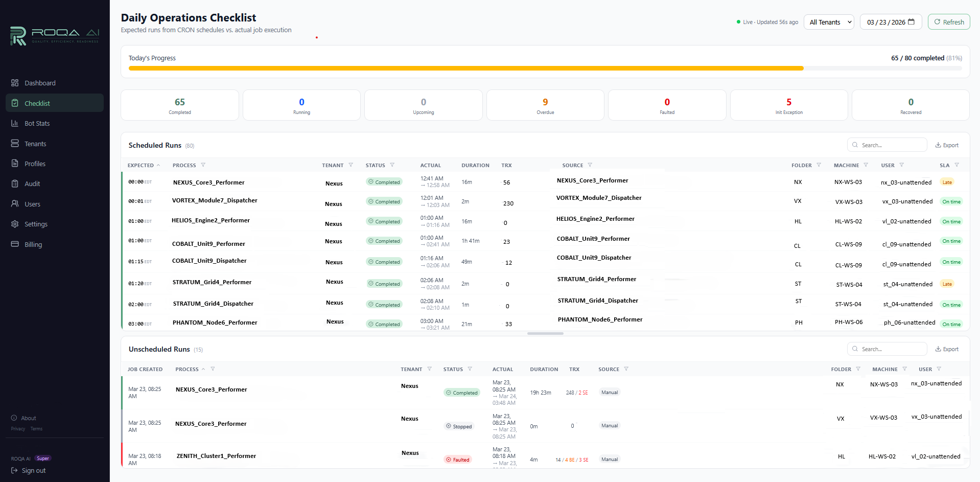This screenshot has width=980, height=482.
Task: Open the Dashboard sidebar icon
Action: pyautogui.click(x=15, y=83)
